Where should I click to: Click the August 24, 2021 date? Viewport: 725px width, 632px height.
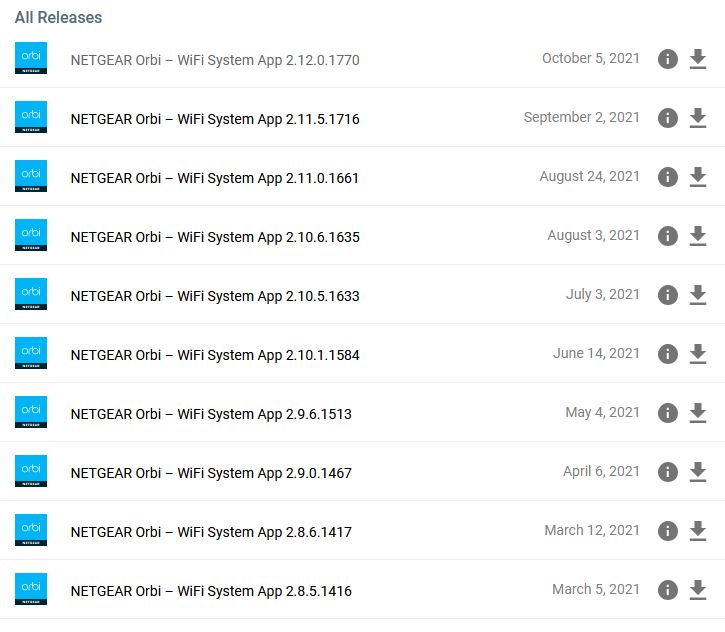click(x=590, y=177)
